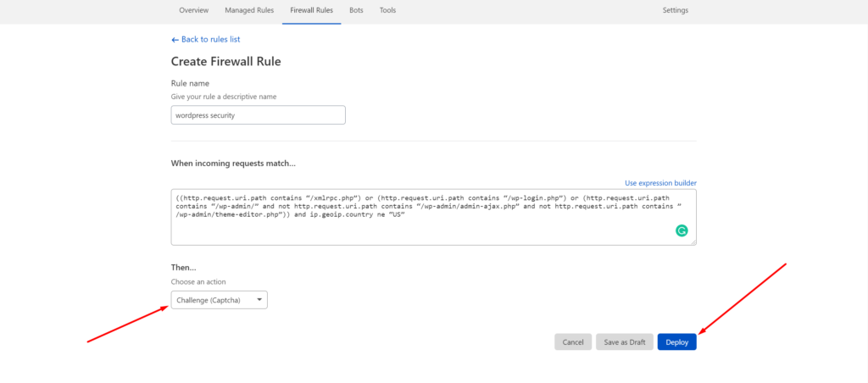Open the Managed Rules tab
The width and height of the screenshot is (868, 383).
249,10
